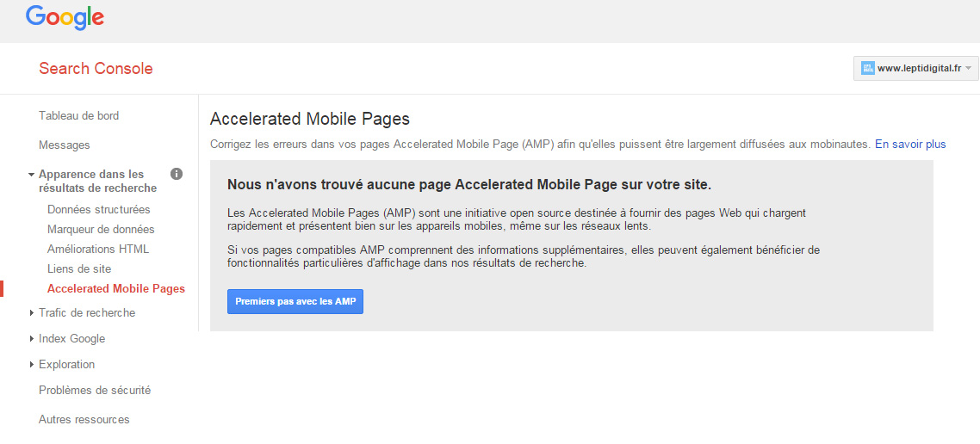Click Premiers pas avec les AMP button
The image size is (980, 444).
[295, 302]
